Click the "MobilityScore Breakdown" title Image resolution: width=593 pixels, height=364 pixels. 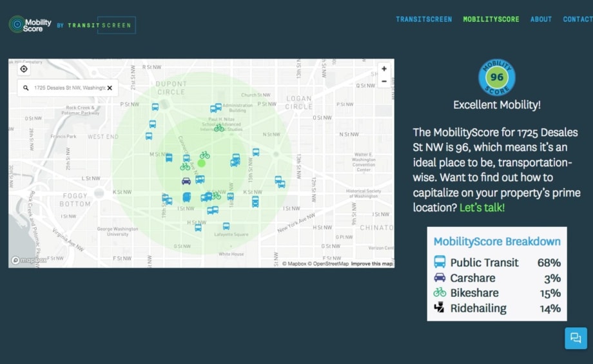[496, 241]
